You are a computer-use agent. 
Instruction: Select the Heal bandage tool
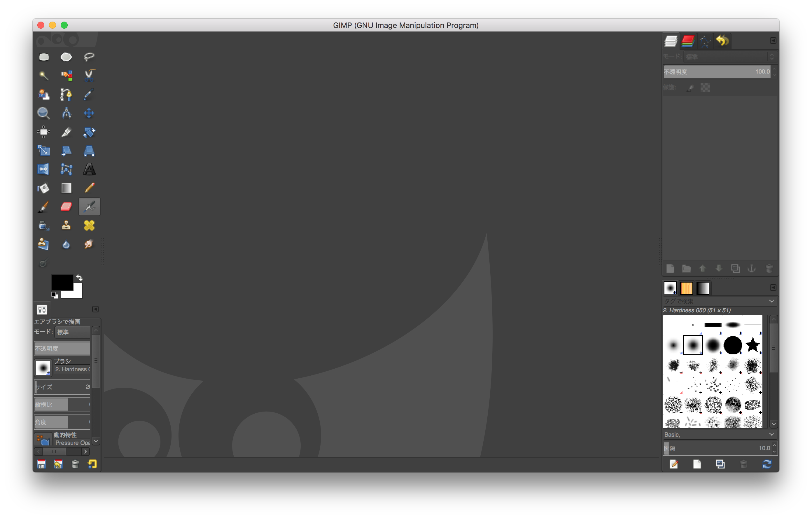pos(89,225)
